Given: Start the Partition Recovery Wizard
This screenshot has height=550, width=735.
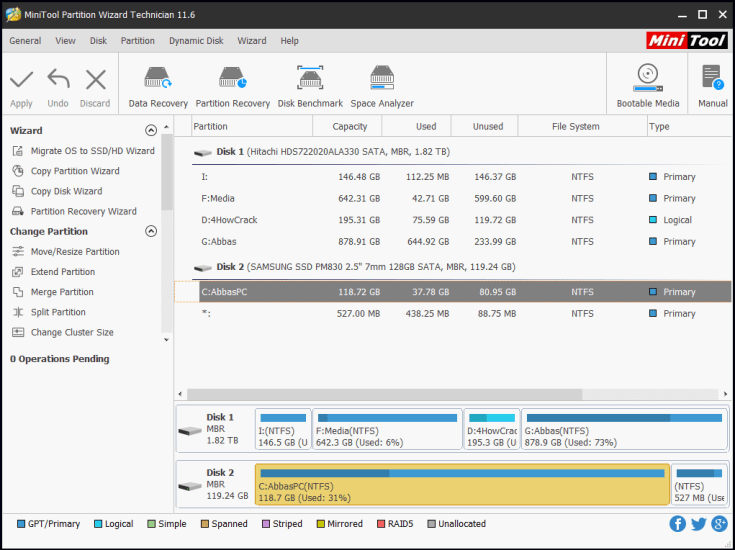Looking at the screenshot, I should coord(74,211).
